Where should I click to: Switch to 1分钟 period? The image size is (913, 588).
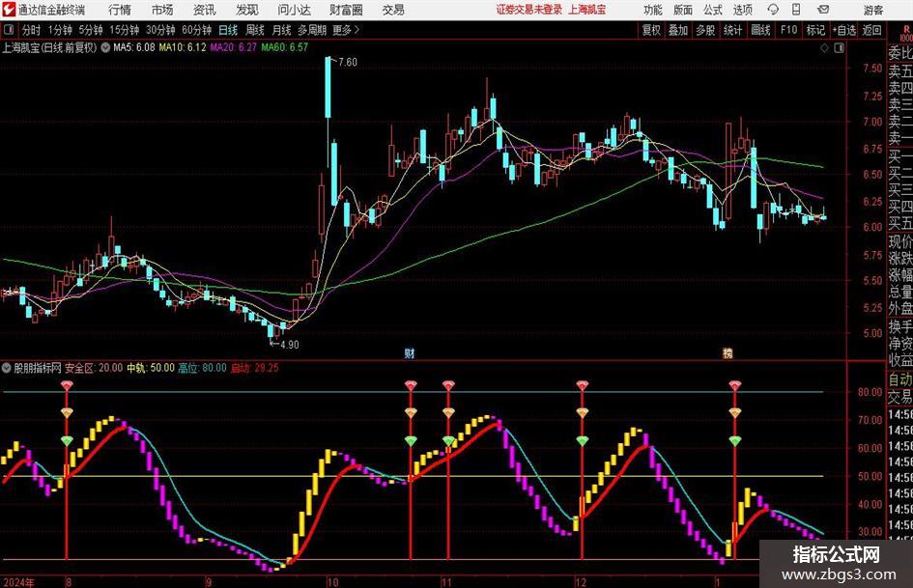[59, 30]
